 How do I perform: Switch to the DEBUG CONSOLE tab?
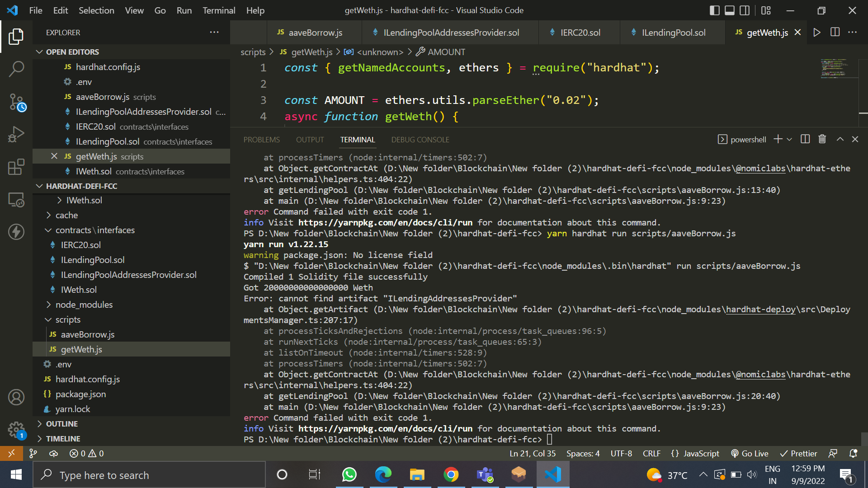click(x=420, y=140)
